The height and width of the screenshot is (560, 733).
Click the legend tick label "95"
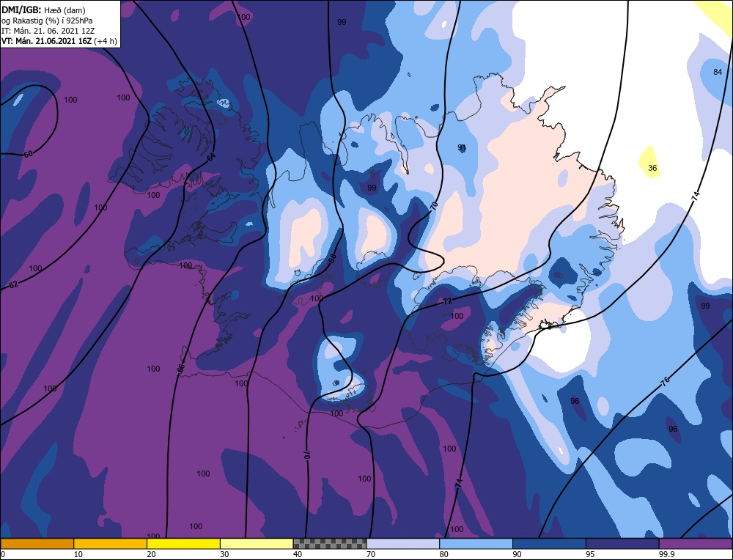point(590,554)
